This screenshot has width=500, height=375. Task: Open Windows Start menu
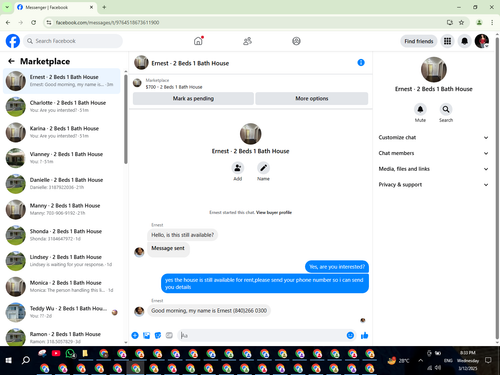9,360
